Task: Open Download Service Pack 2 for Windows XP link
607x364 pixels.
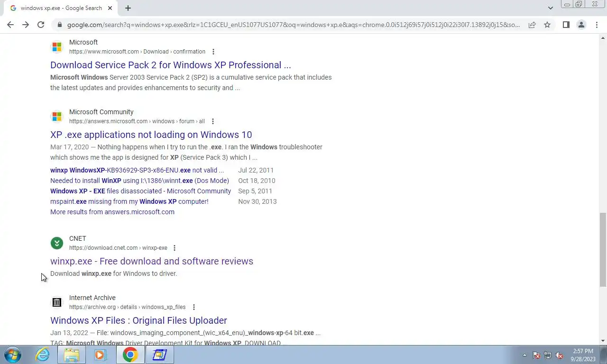Action: (x=171, y=65)
